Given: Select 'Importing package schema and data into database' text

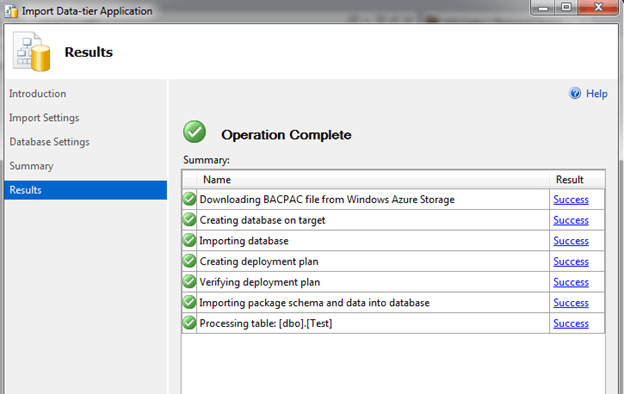Looking at the screenshot, I should click(314, 303).
